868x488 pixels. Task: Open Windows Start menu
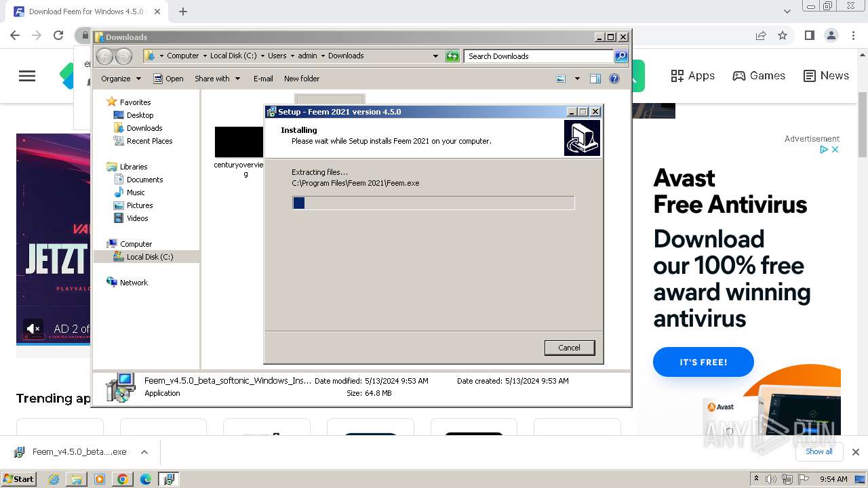coord(19,479)
